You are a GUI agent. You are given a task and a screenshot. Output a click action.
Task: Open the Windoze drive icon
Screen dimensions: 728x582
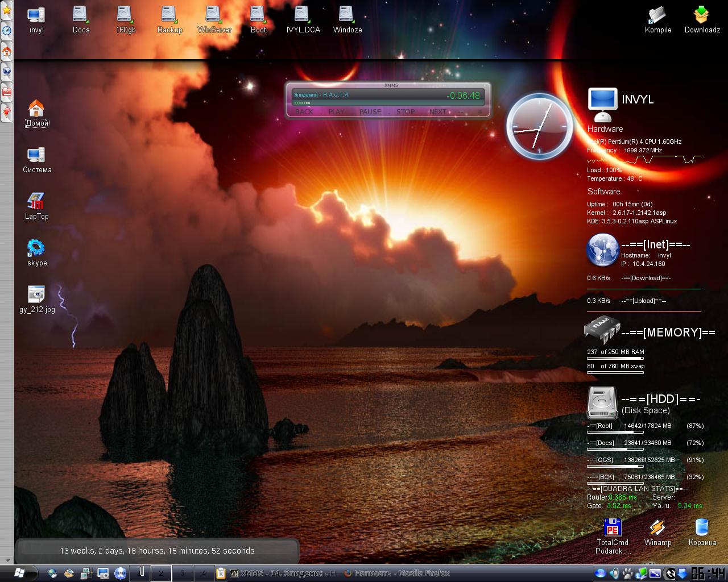point(347,19)
